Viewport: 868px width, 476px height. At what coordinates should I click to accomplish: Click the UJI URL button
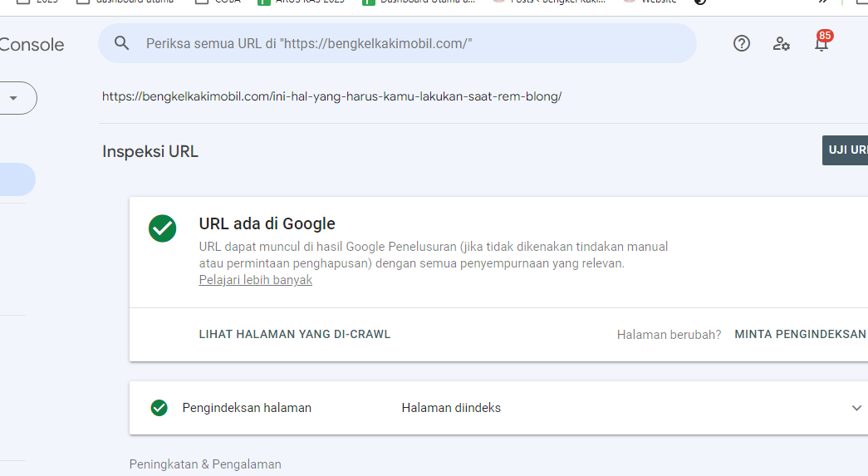point(846,150)
